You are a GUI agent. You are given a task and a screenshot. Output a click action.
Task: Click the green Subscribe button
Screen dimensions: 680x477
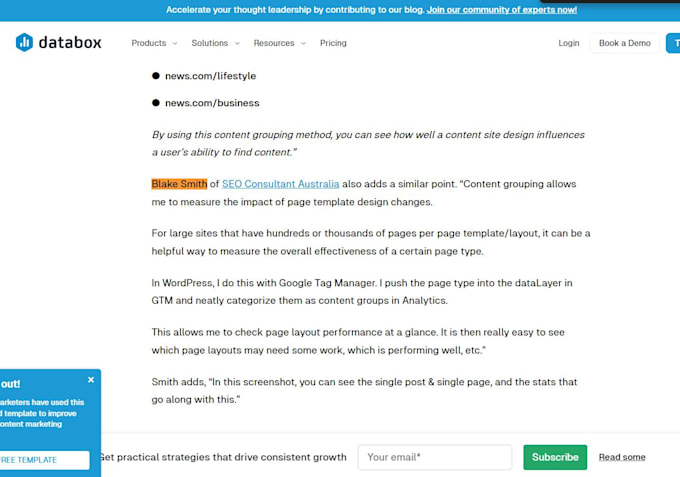pos(555,457)
